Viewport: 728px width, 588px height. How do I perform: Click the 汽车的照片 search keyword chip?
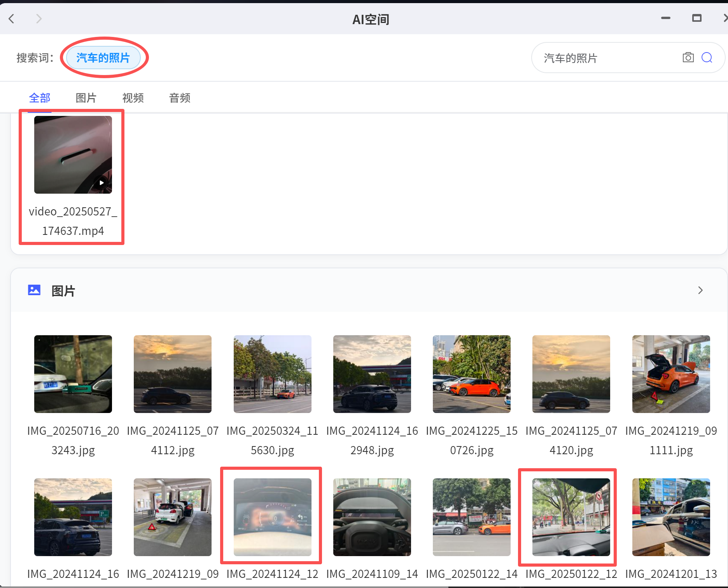click(x=103, y=58)
